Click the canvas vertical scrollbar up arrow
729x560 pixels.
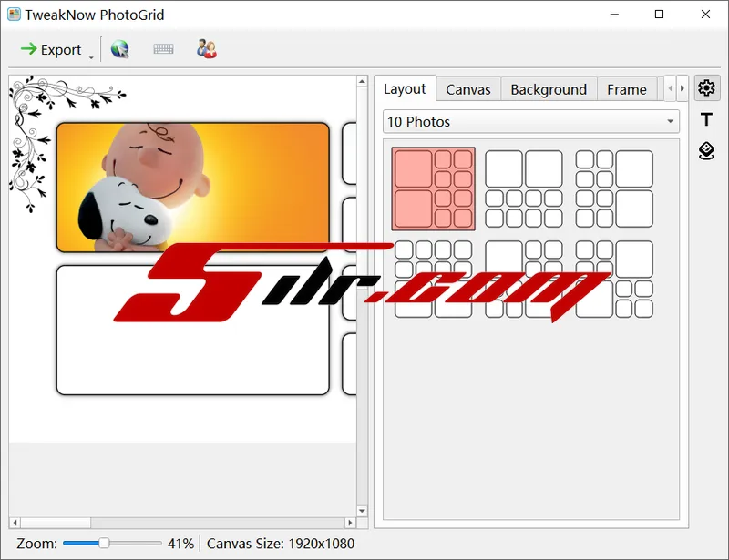tap(362, 82)
